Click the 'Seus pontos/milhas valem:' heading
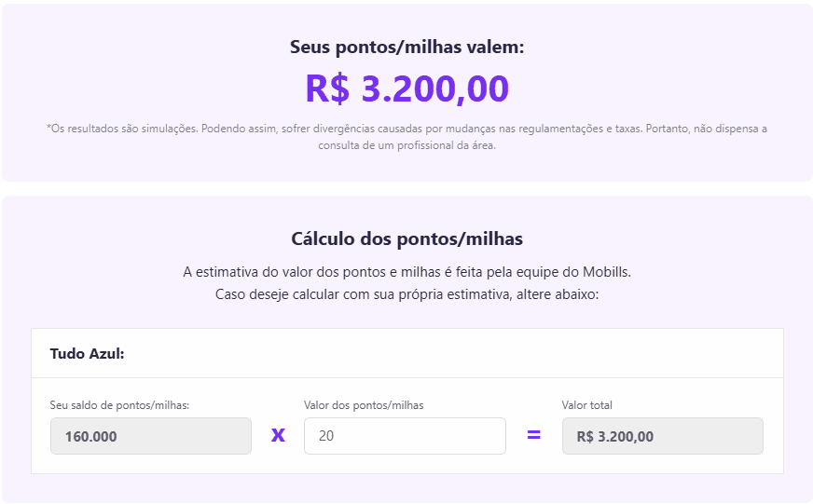 click(x=406, y=47)
